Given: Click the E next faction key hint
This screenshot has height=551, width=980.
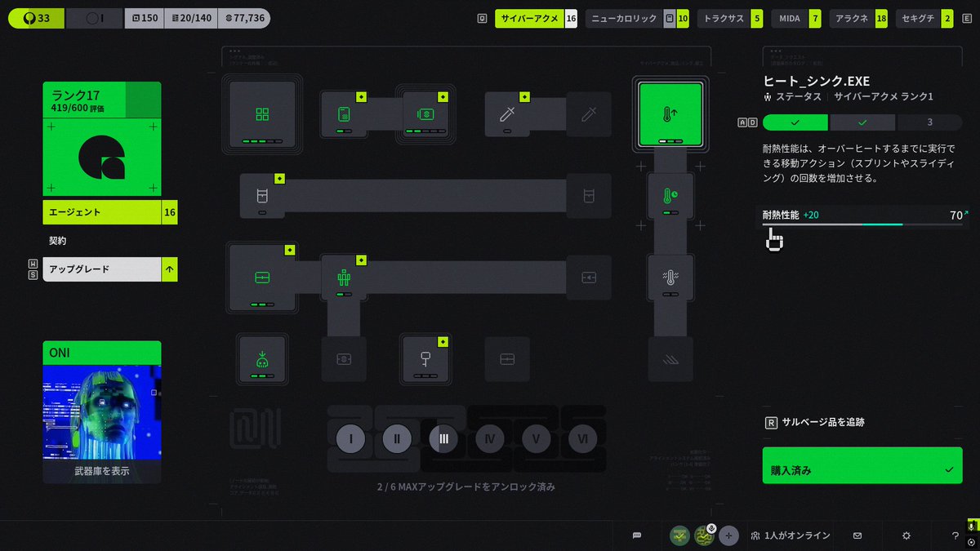Looking at the screenshot, I should click(x=967, y=18).
